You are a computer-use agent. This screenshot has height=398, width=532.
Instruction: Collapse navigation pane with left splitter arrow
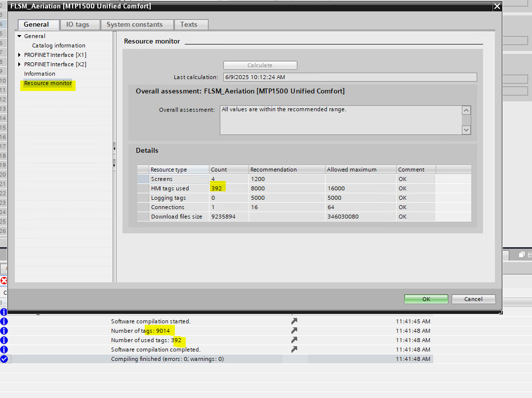115,148
